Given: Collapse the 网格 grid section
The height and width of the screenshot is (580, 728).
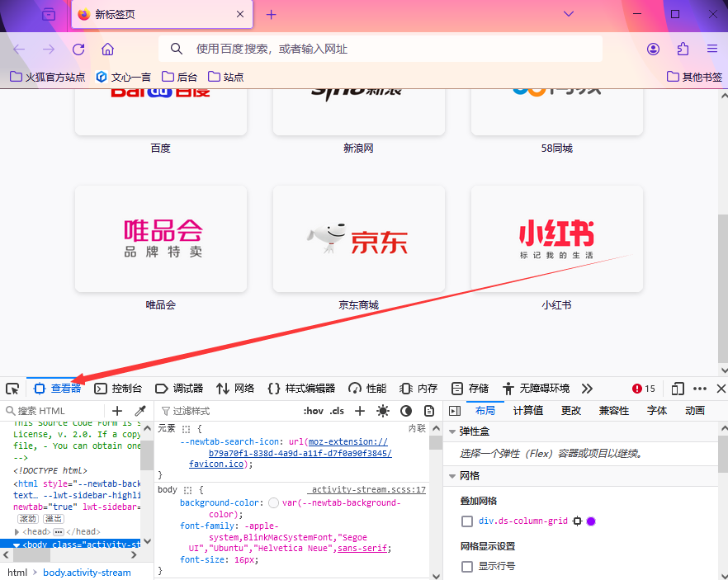Looking at the screenshot, I should coord(452,477).
